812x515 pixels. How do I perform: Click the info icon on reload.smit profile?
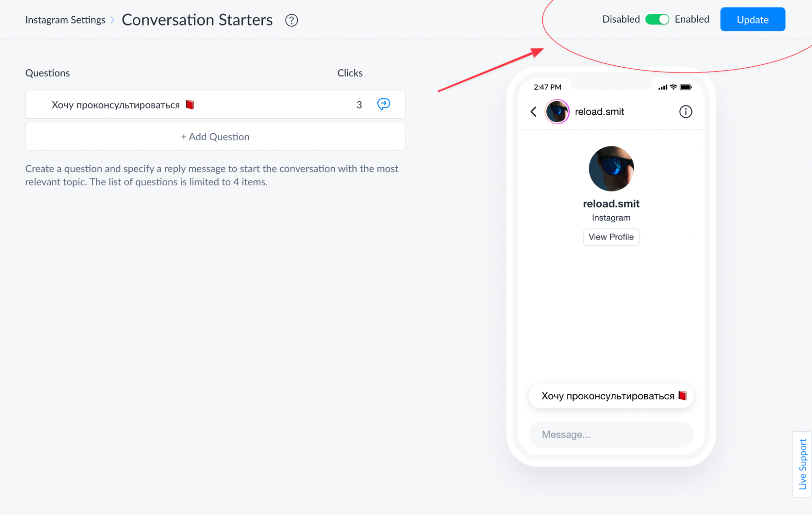pos(685,111)
